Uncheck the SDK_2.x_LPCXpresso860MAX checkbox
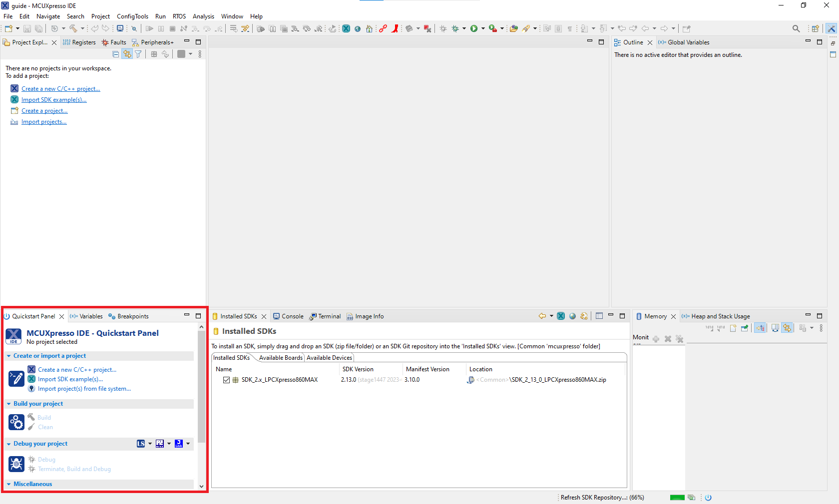Image resolution: width=839 pixels, height=504 pixels. point(227,380)
